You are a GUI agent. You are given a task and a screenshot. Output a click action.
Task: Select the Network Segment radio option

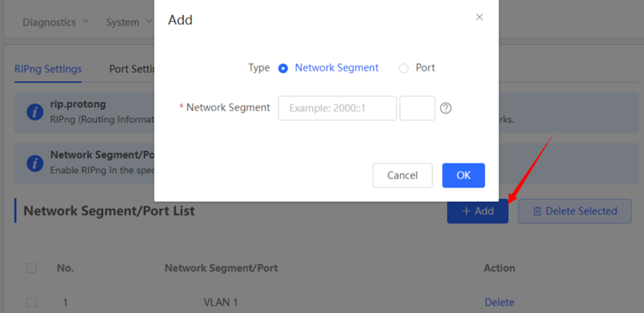coord(284,69)
